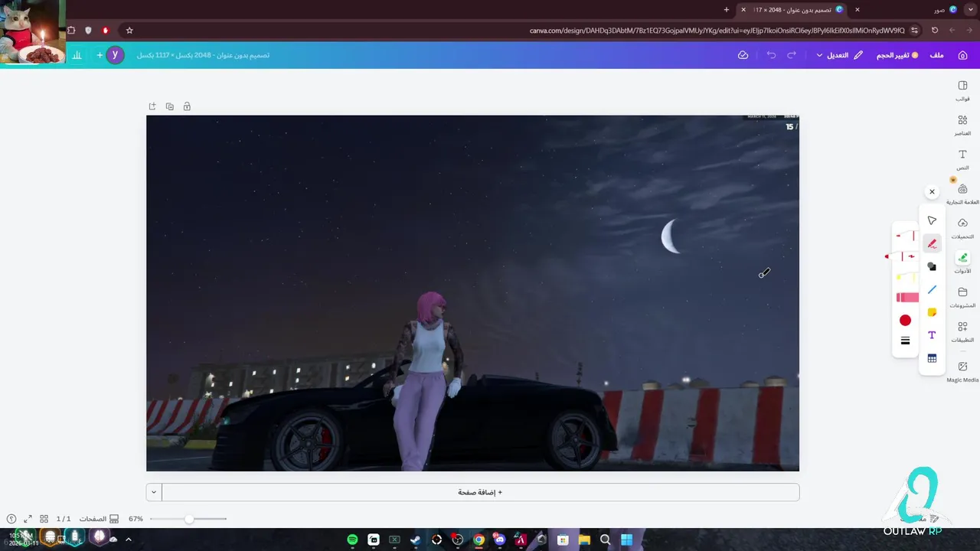The width and height of the screenshot is (980, 551).
Task: Open the المشروعات (Projects) panel
Action: tap(962, 298)
